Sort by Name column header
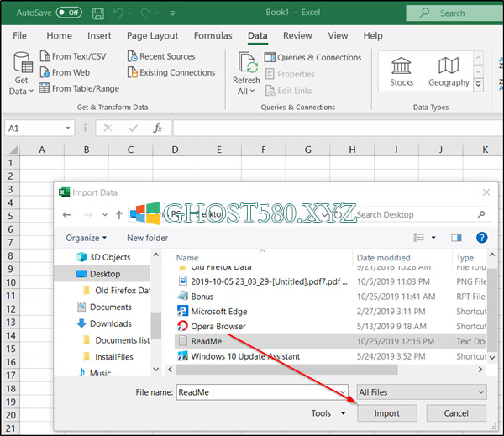 pos(187,258)
